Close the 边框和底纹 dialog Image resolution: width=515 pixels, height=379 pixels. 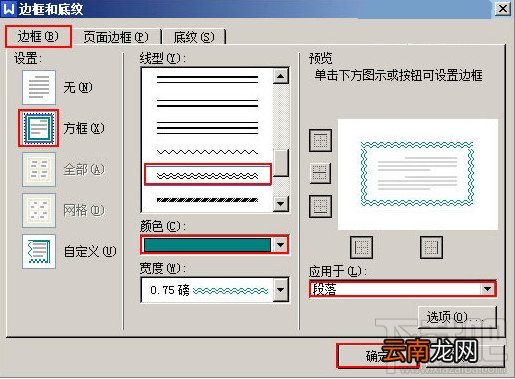click(503, 9)
